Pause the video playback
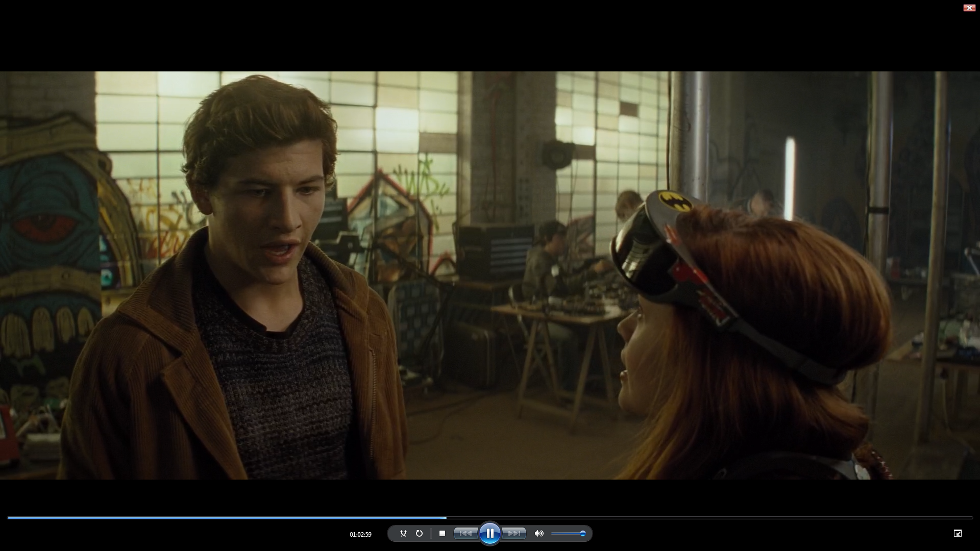Viewport: 980px width, 551px height. (489, 534)
